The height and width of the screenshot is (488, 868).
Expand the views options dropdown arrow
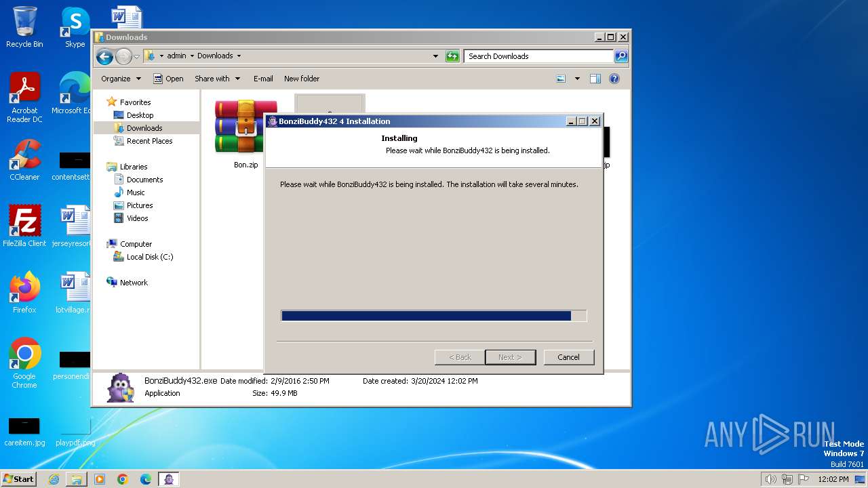577,79
